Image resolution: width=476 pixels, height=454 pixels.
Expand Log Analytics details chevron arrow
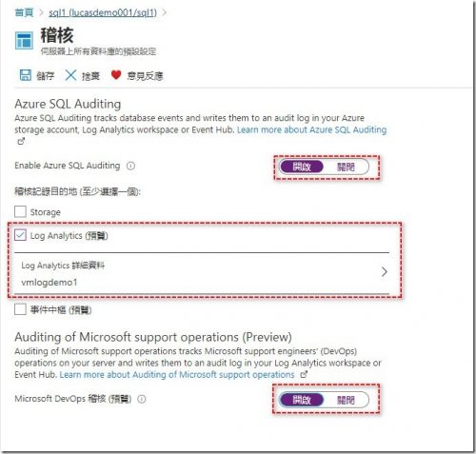pos(385,271)
